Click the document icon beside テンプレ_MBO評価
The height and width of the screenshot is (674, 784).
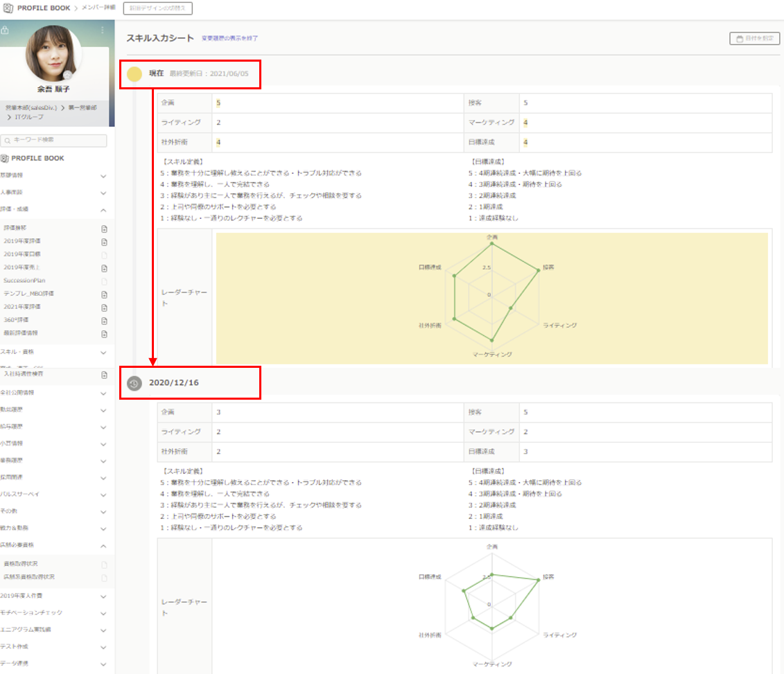tap(104, 294)
